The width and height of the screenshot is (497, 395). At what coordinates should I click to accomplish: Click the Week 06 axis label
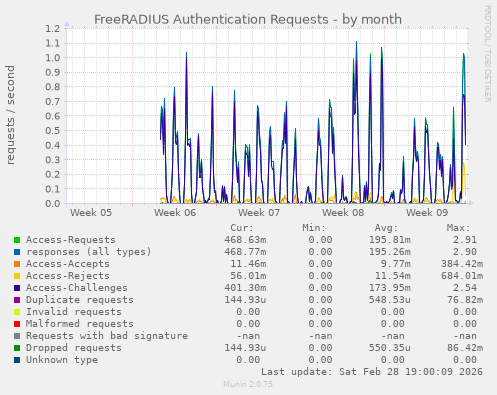175,213
